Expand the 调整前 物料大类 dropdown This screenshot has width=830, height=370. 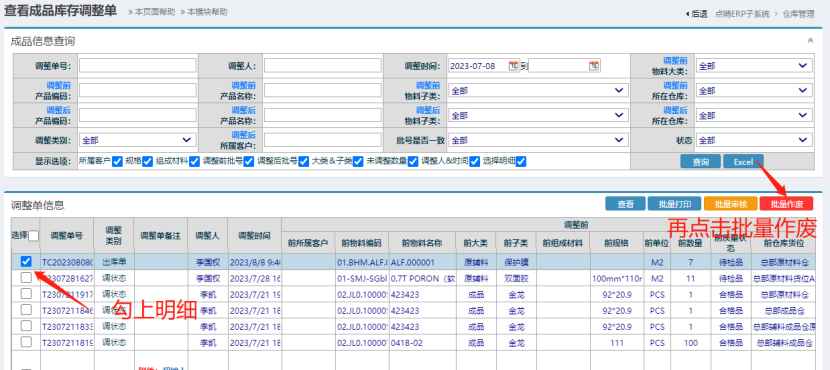click(754, 66)
